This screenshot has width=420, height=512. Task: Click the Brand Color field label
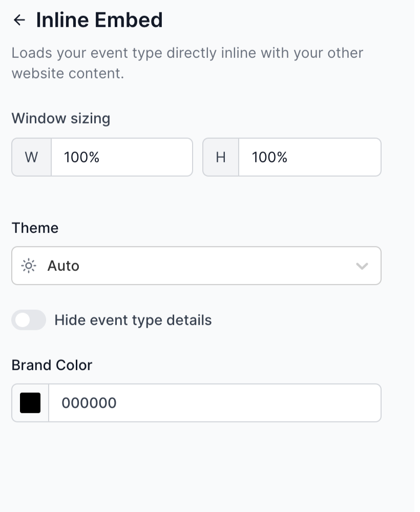52,365
